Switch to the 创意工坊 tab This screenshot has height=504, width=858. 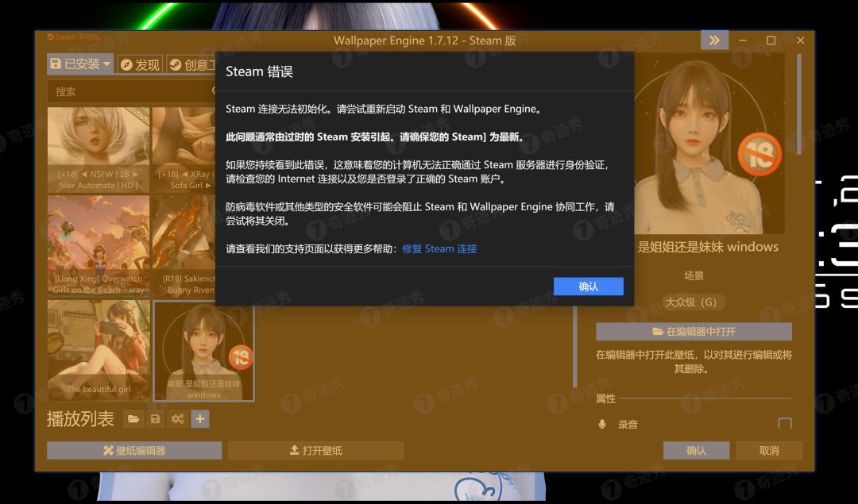[191, 65]
